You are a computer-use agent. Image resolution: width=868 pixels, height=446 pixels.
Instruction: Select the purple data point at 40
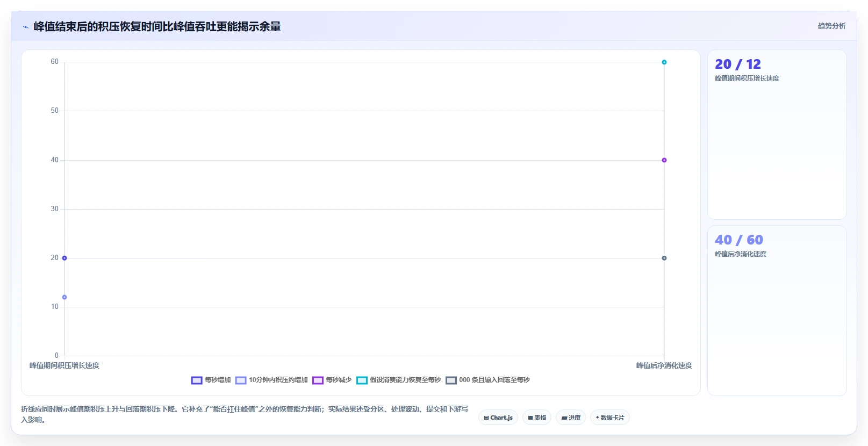click(x=664, y=160)
